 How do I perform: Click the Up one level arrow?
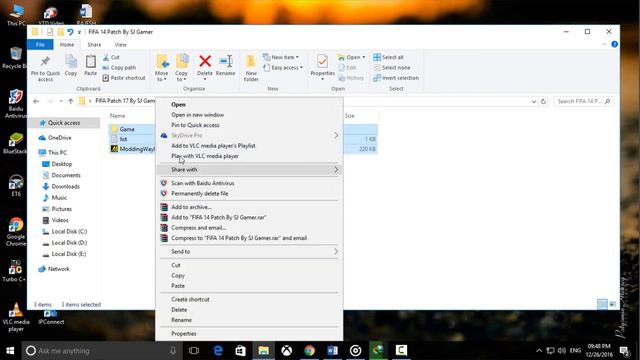click(x=71, y=101)
